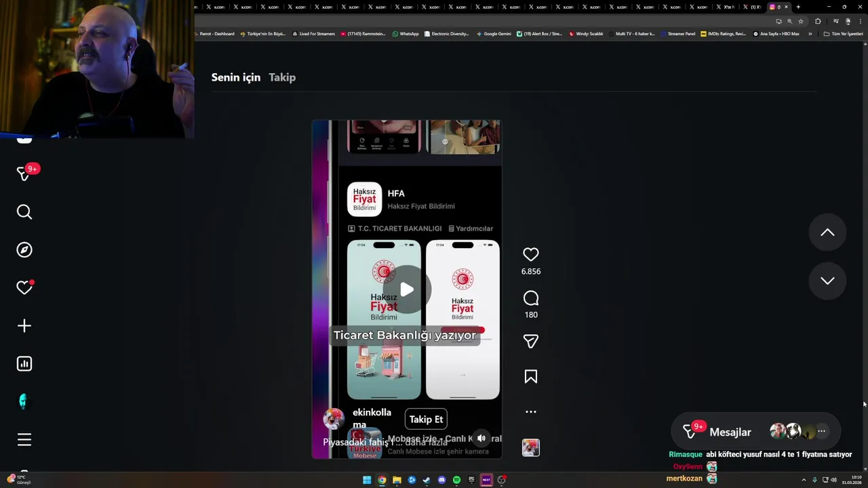Save the reel with the bookmark icon
This screenshot has width=868, height=488.
[x=531, y=377]
